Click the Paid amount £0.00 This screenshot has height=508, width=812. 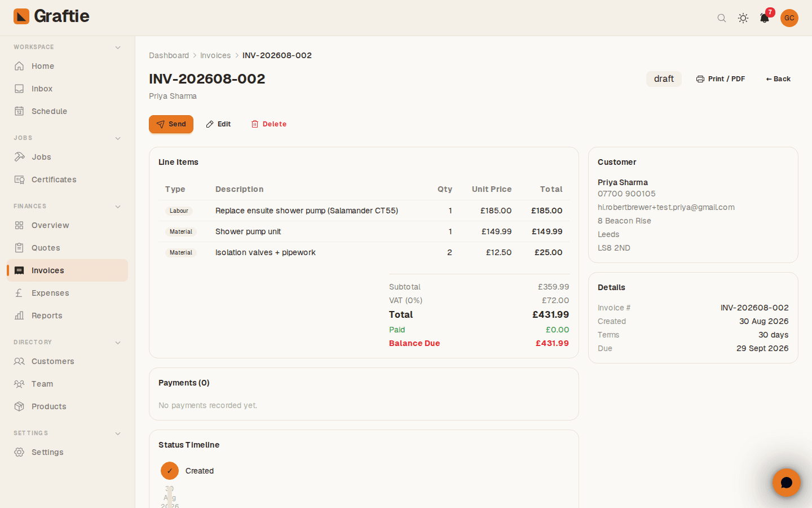click(x=557, y=330)
